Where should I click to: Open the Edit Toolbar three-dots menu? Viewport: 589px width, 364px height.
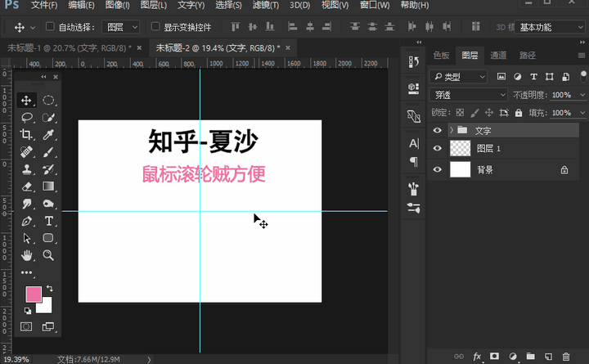26,272
